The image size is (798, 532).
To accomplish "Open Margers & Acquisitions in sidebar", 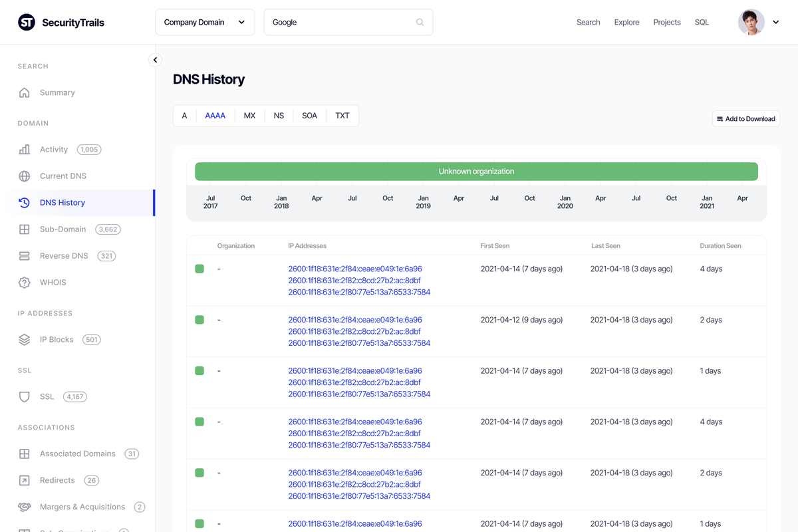I will (x=82, y=507).
